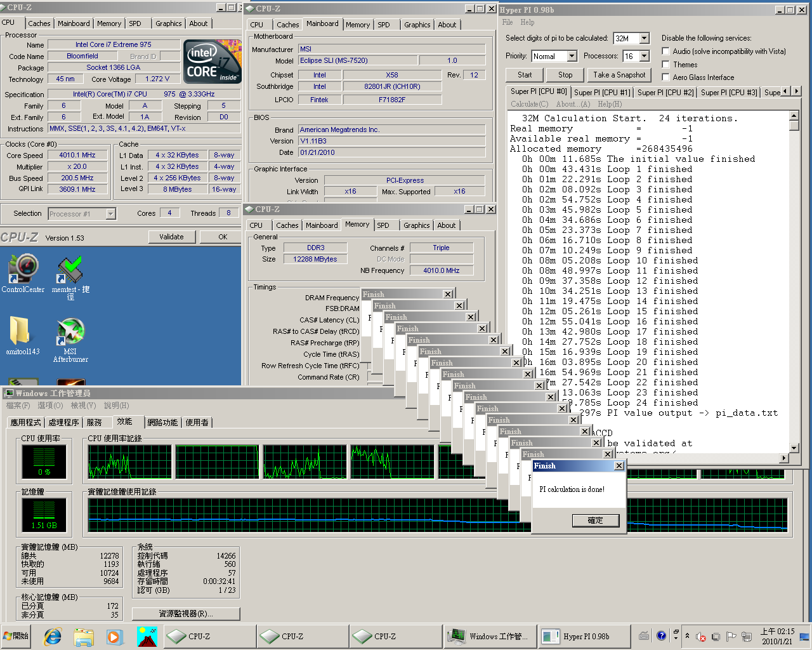Click the network tray icon
Image resolution: width=812 pixels, height=650 pixels.
747,637
